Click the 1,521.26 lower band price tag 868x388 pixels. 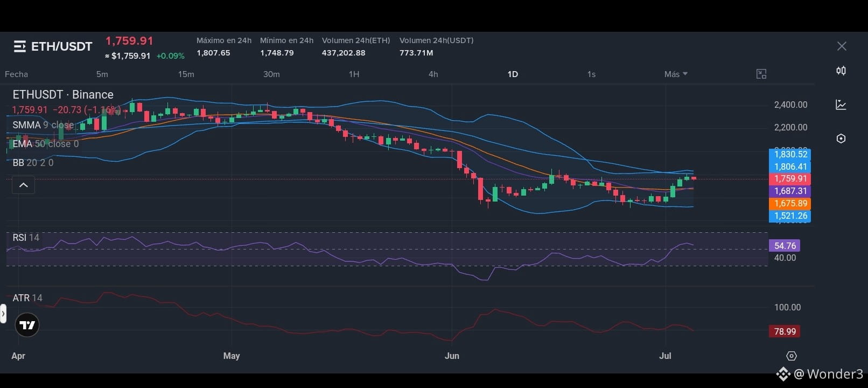pos(790,216)
